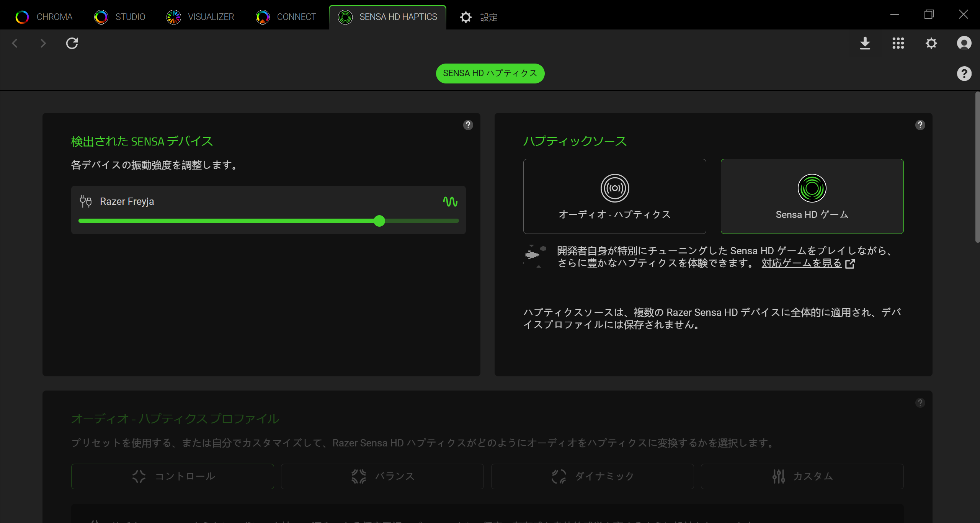
Task: Click the large help question mark icon
Action: [x=964, y=73]
